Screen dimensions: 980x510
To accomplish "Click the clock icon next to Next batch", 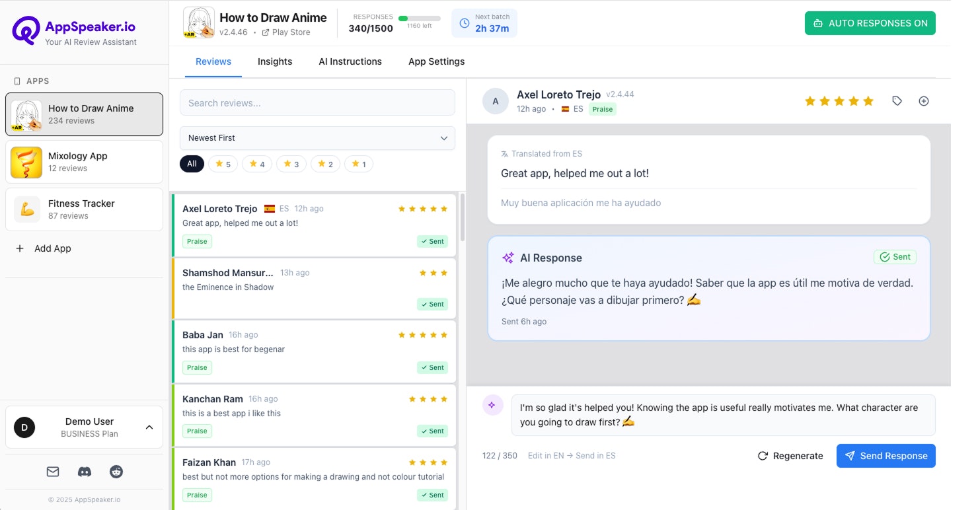I will 464,23.
